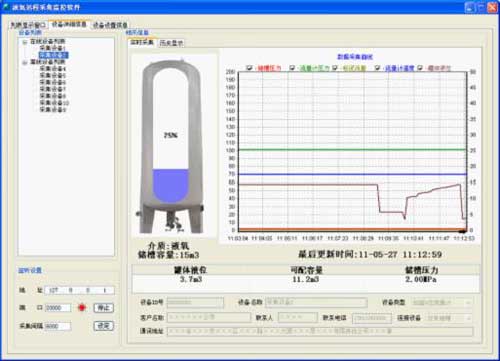This screenshot has width=500, height=361.
Task: Select 采集设备4 in the offline device tree
Action: (53, 69)
